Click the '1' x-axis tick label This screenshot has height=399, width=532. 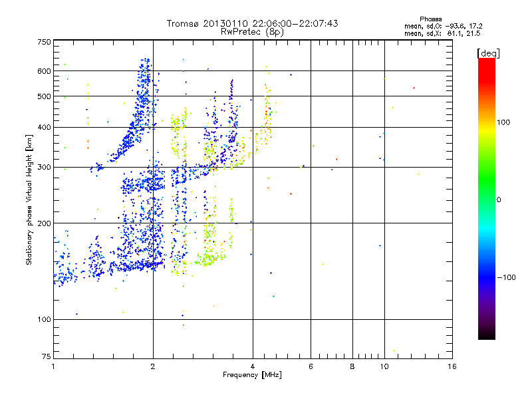coord(53,366)
